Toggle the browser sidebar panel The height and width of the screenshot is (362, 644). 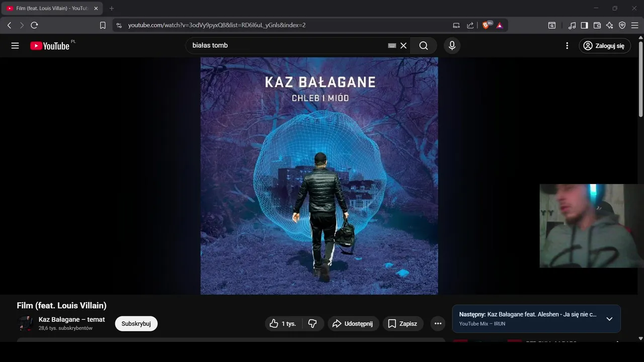pos(584,25)
